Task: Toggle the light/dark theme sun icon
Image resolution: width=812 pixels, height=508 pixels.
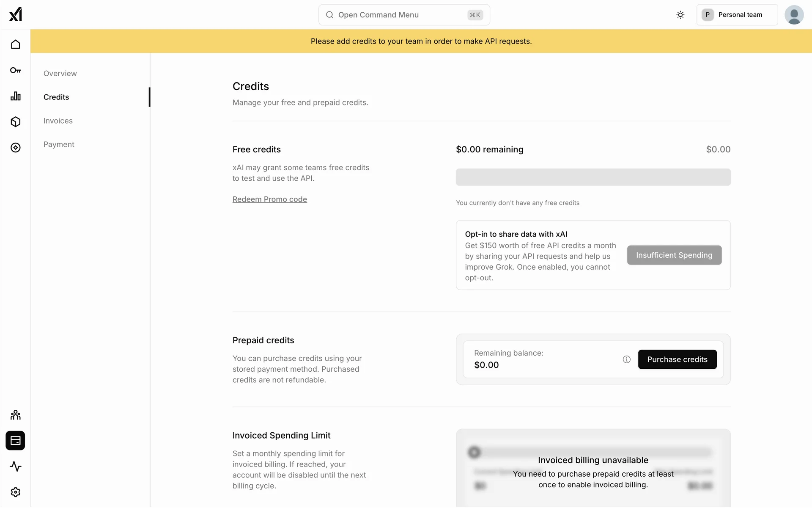Action: 680,15
